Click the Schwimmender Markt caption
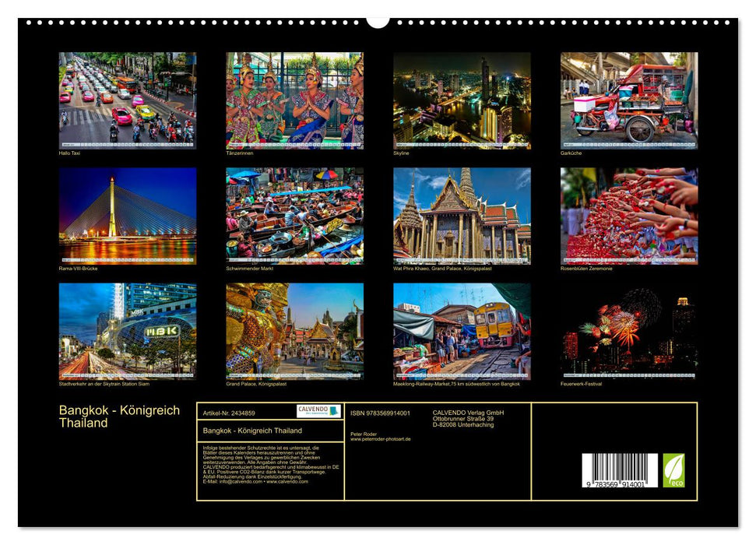 point(250,269)
